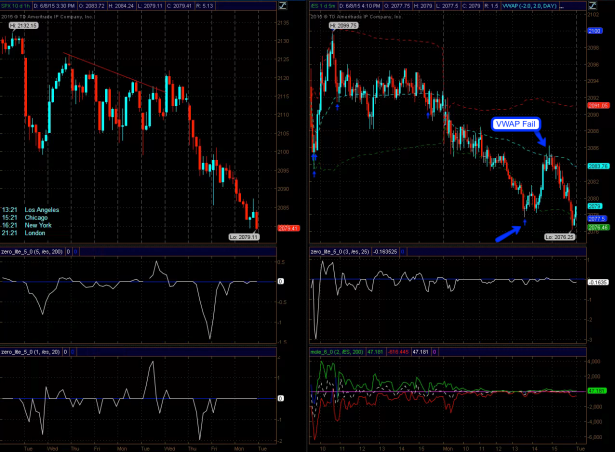Click the green 47.181 value tag on mole study
This screenshot has width=615, height=452.
[x=597, y=390]
